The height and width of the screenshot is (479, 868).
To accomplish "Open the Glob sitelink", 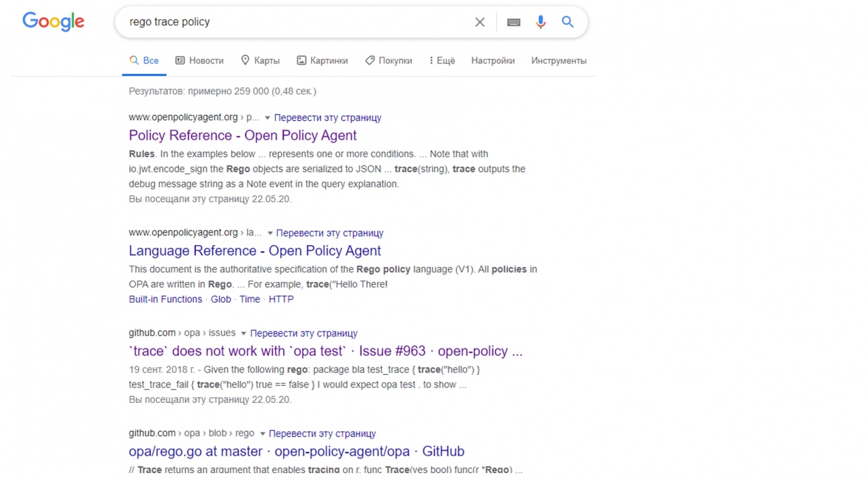I will (x=221, y=299).
